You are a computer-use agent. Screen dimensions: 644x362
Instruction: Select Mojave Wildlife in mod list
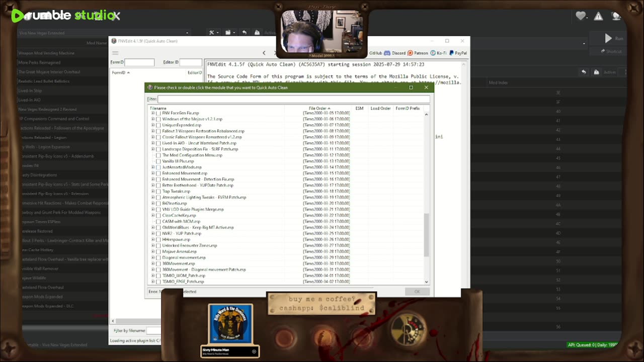pyautogui.click(x=33, y=278)
